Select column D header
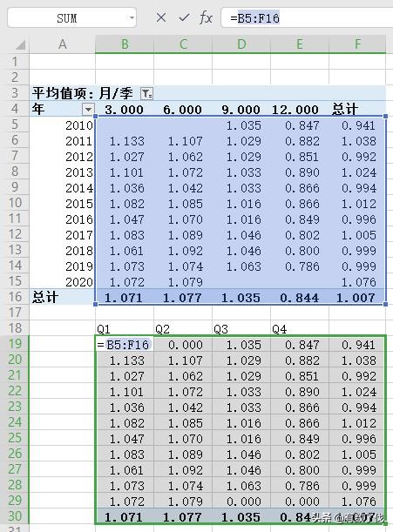This screenshot has height=532, width=393. [241, 44]
